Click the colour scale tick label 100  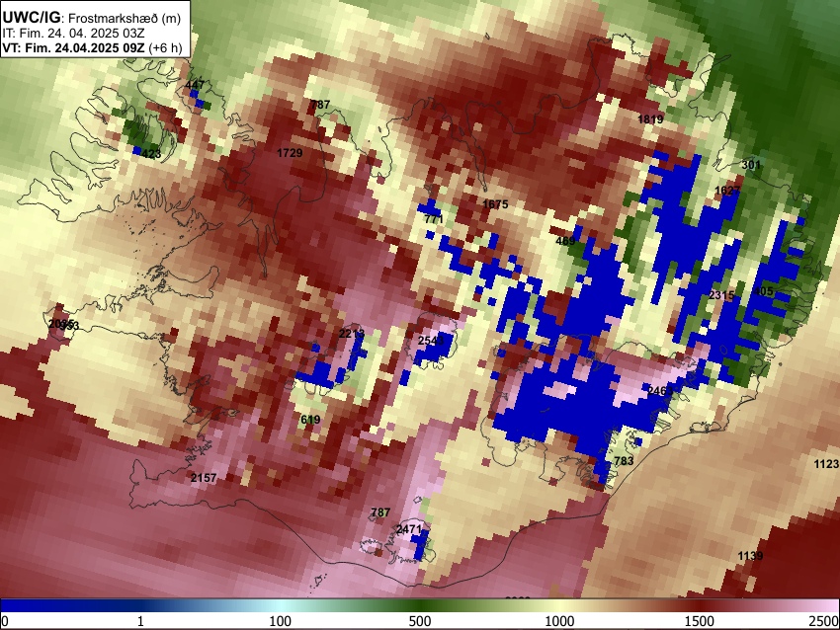281,621
